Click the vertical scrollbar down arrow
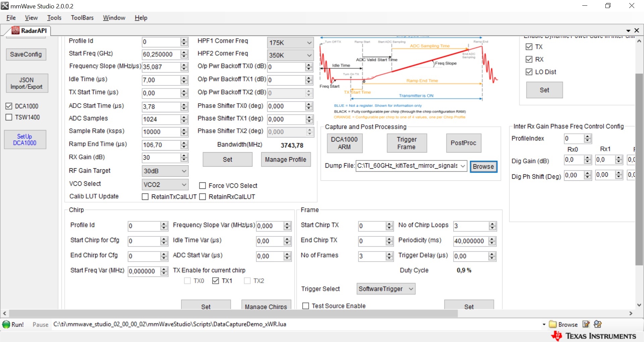 pyautogui.click(x=639, y=305)
